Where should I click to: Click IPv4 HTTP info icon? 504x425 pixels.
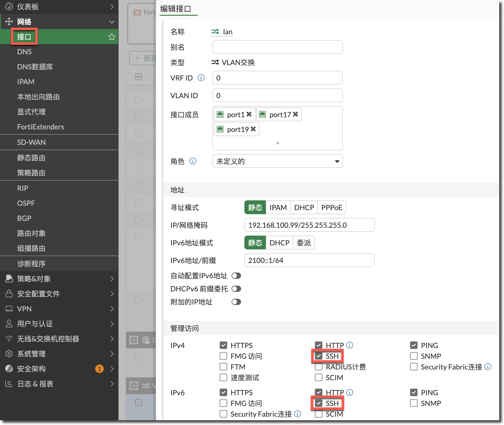tap(350, 345)
